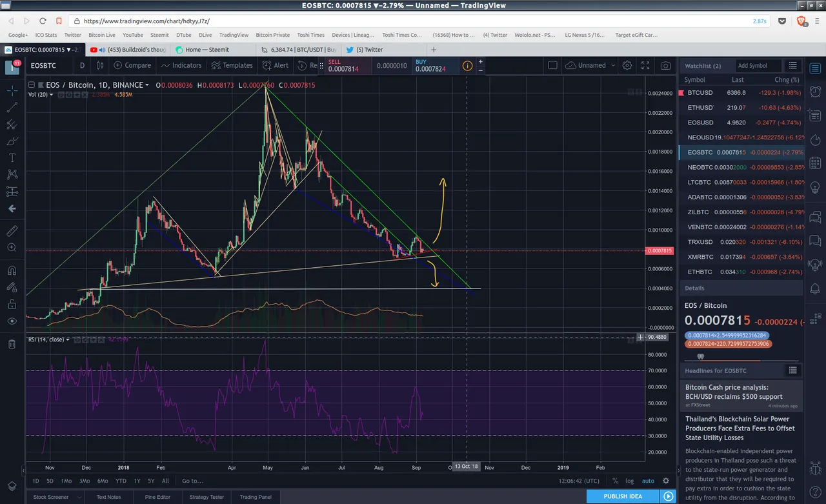Click the Go to… date button

click(x=192, y=481)
